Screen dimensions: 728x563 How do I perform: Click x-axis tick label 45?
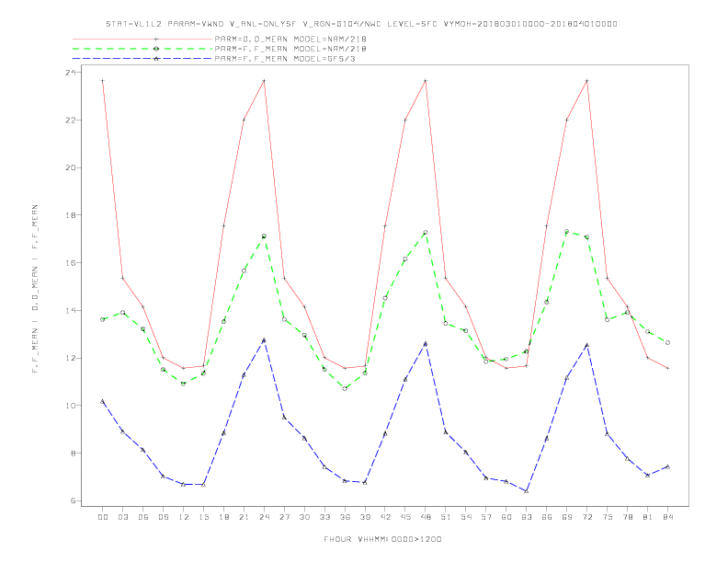(405, 517)
